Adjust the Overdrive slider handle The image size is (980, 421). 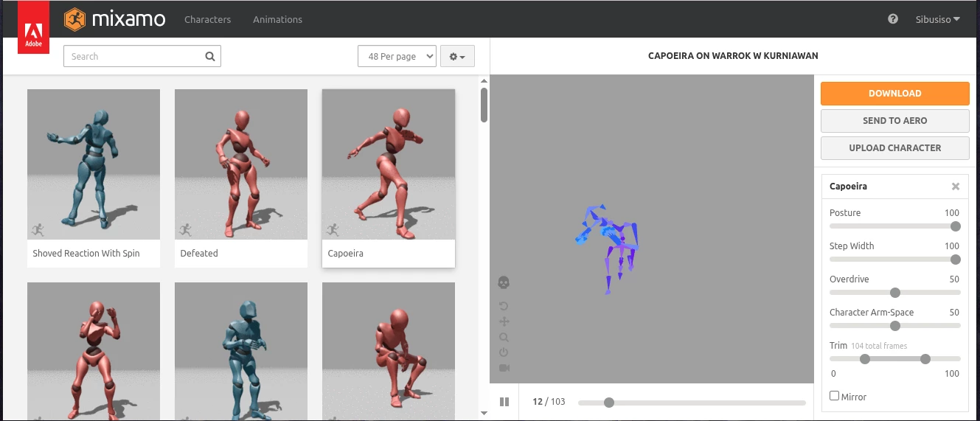pos(895,293)
